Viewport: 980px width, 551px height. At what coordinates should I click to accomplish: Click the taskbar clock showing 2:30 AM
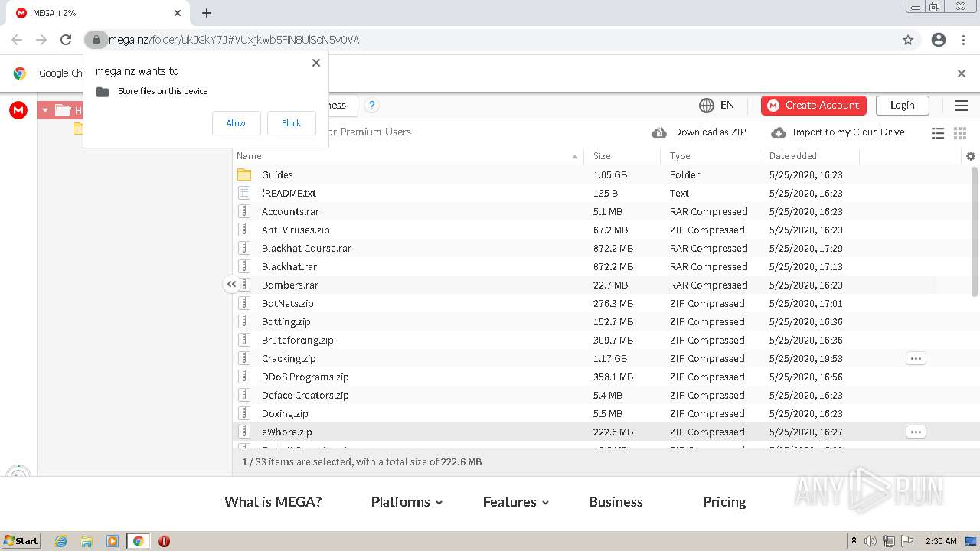coord(941,541)
